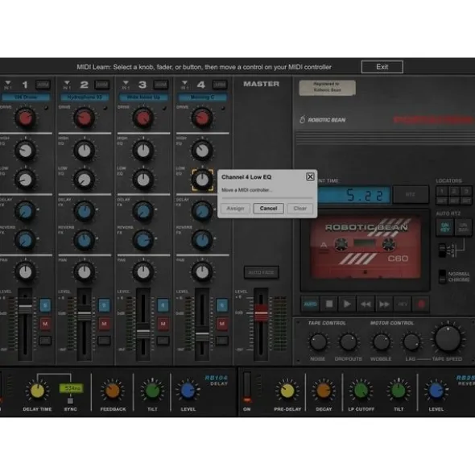Screen dimensions: 475x476
Task: Select channel 4 Pan knob
Action: point(202,272)
